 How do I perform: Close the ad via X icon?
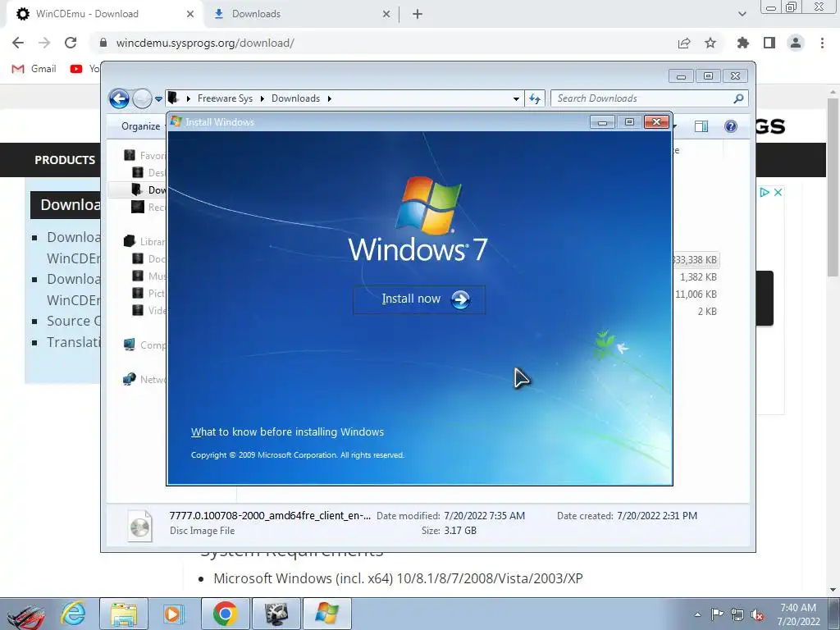coord(778,192)
